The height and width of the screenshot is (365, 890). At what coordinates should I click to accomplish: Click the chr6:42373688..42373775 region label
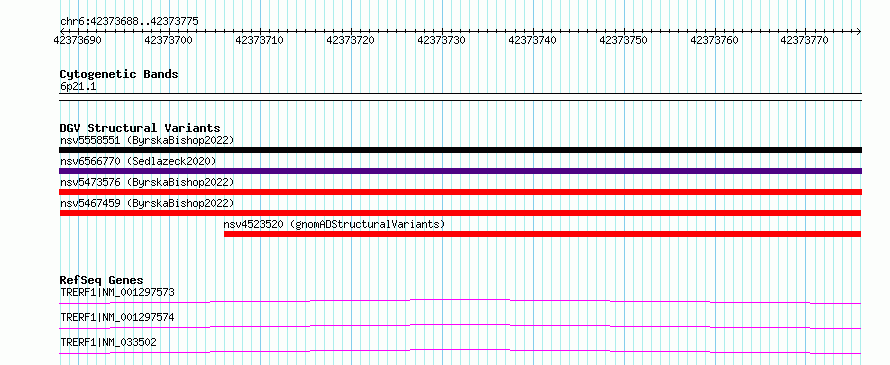pos(129,22)
